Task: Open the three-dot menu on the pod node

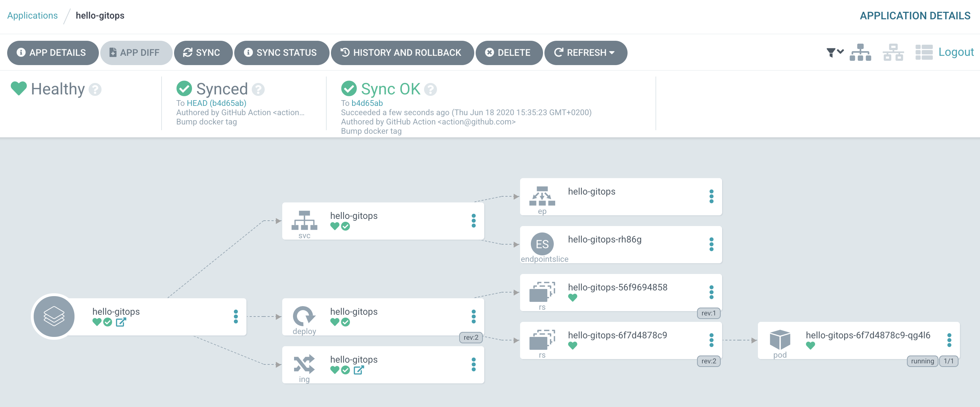Action: tap(949, 340)
